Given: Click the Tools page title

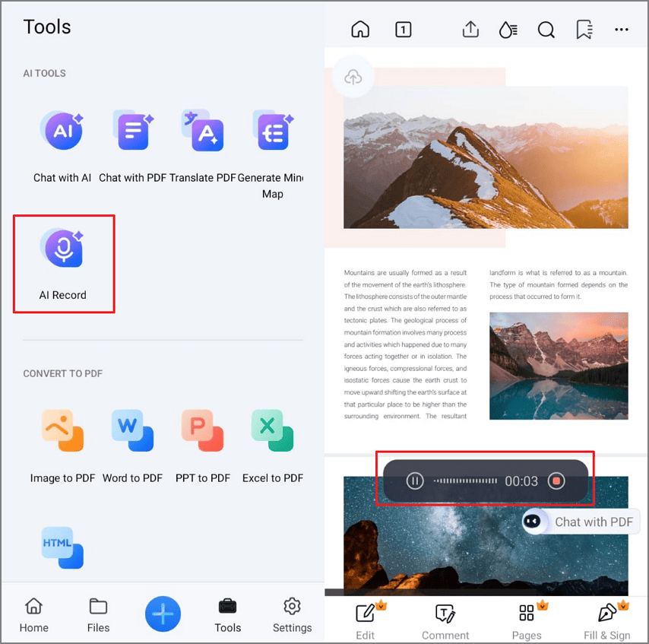Looking at the screenshot, I should tap(47, 27).
